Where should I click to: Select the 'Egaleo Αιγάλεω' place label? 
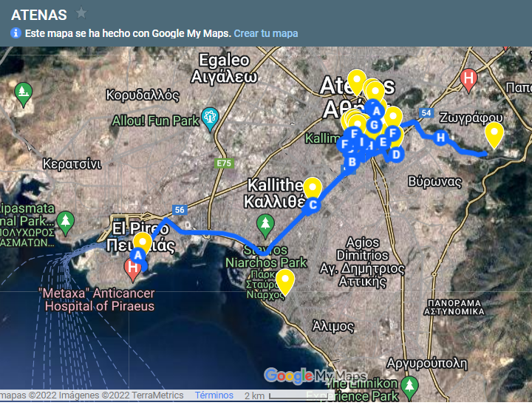pyautogui.click(x=224, y=69)
